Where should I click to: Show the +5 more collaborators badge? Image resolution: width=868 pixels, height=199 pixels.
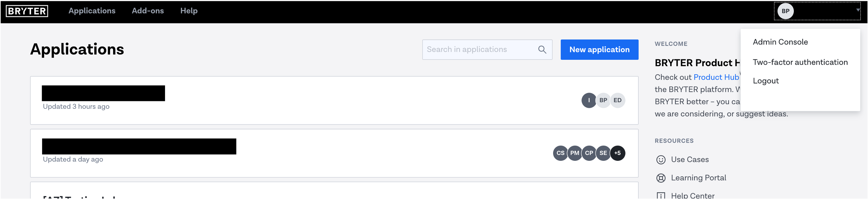(x=617, y=153)
